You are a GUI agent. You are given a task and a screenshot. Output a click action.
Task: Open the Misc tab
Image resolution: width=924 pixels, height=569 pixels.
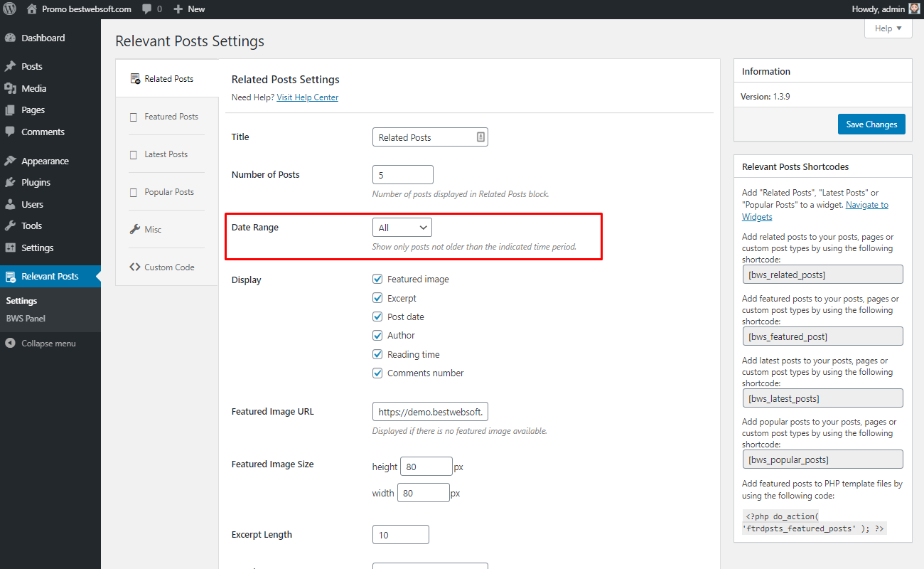click(167, 230)
